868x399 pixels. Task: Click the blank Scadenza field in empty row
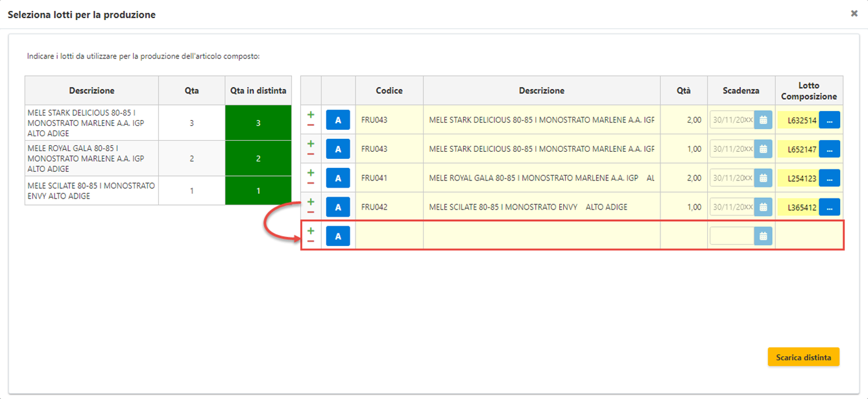pos(732,236)
